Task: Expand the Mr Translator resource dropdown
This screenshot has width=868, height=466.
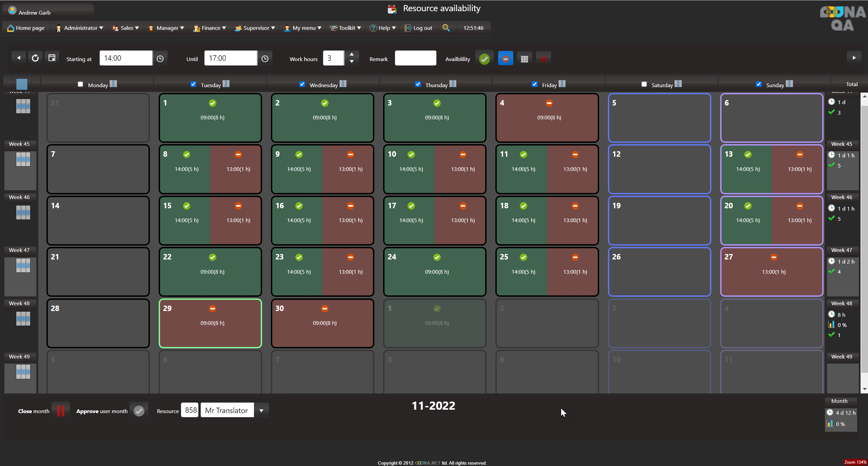Action: (261, 410)
